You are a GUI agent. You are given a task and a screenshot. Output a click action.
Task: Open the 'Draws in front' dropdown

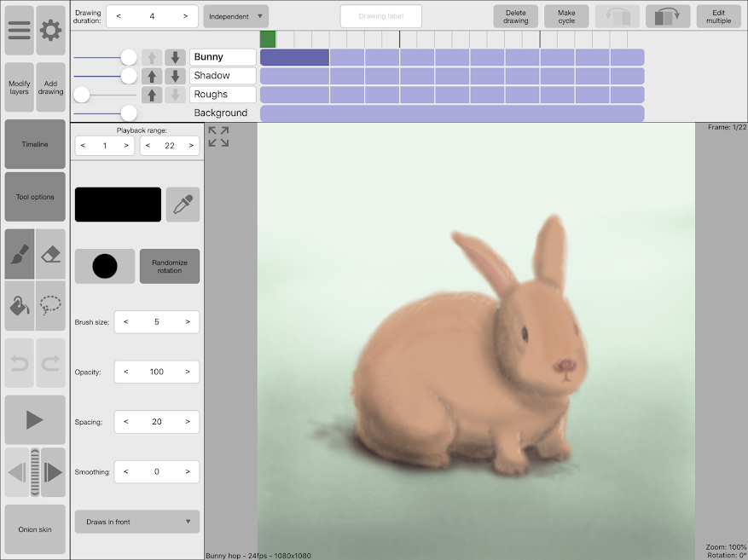pos(136,521)
